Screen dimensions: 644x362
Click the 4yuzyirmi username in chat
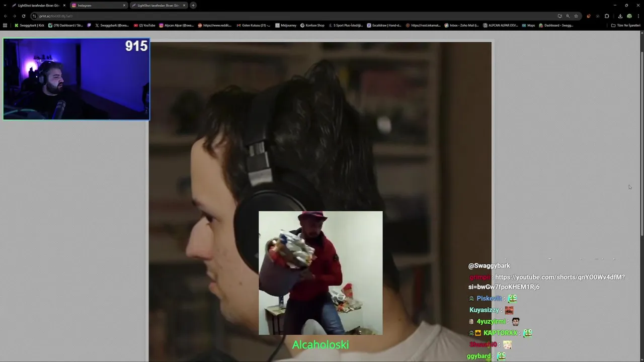[x=491, y=322]
